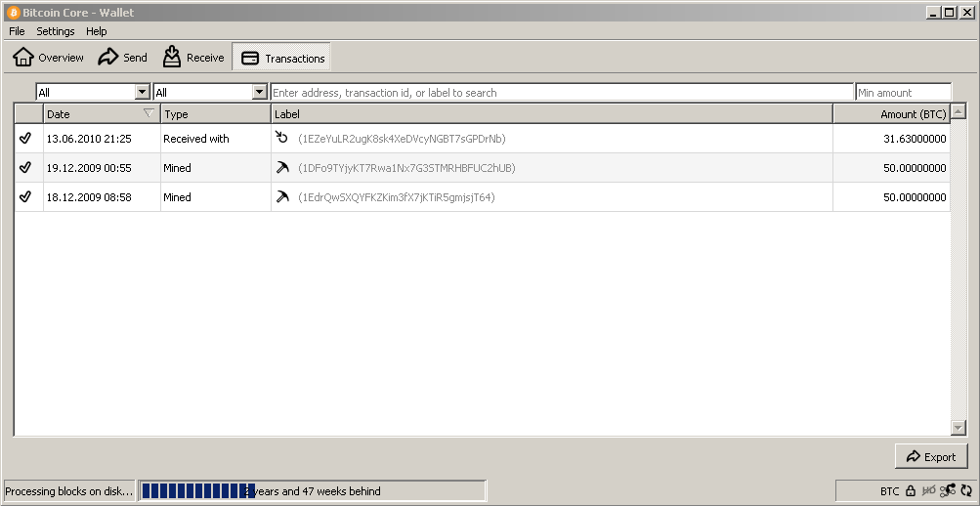Image resolution: width=980 pixels, height=506 pixels.
Task: Open the File menu
Action: point(17,31)
